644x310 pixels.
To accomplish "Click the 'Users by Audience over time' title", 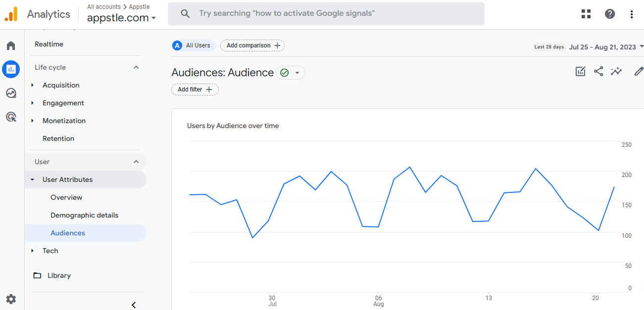I will (x=233, y=126).
